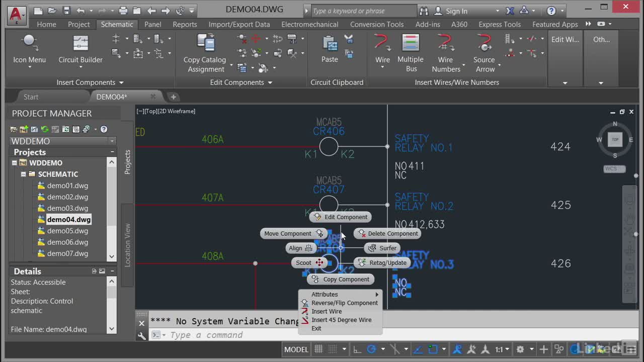Screen dimensions: 644x362
Task: Expand the Edit Wi... ribbon panel
Action: point(565,83)
